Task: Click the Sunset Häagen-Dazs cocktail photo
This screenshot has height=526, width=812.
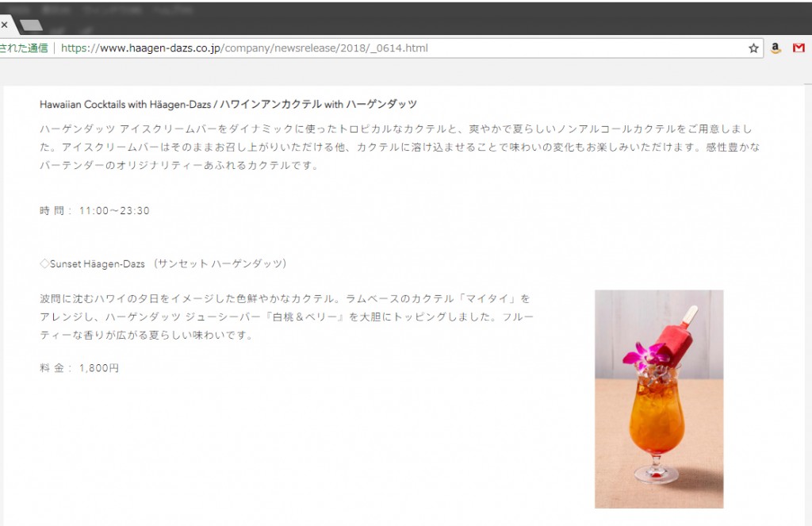Action: pyautogui.click(x=659, y=399)
